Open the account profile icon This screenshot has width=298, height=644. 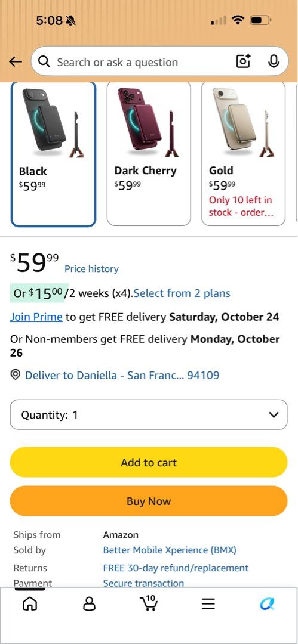click(90, 603)
